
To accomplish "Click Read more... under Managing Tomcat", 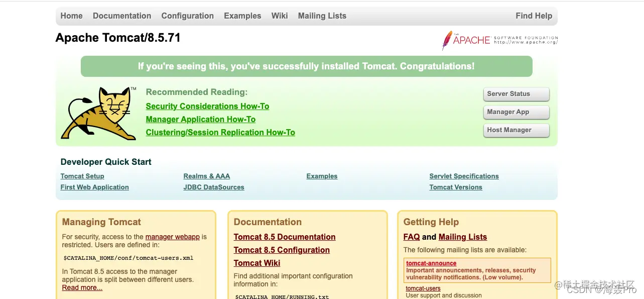I will tap(82, 288).
